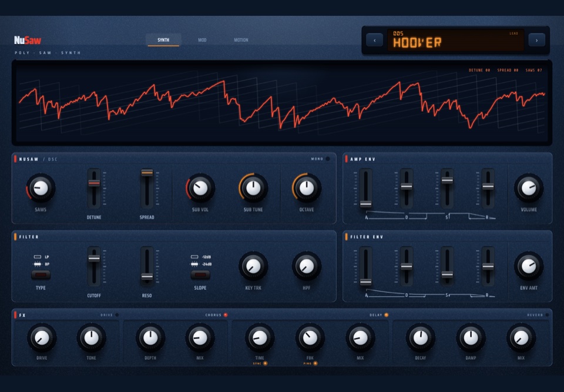The width and height of the screenshot is (564, 392).
Task: Click the waveform oscilloscope display
Action: click(281, 103)
